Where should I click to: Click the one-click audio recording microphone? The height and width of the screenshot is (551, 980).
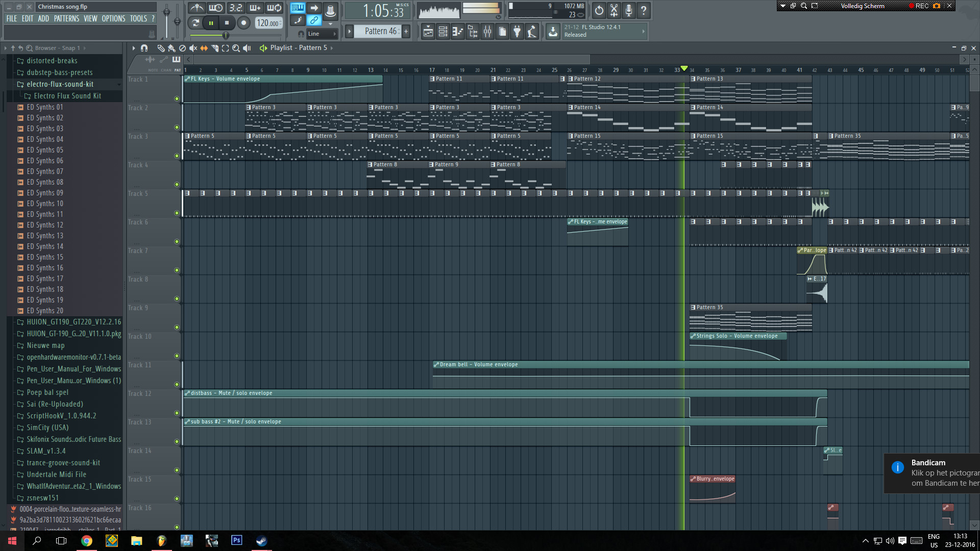pyautogui.click(x=629, y=10)
